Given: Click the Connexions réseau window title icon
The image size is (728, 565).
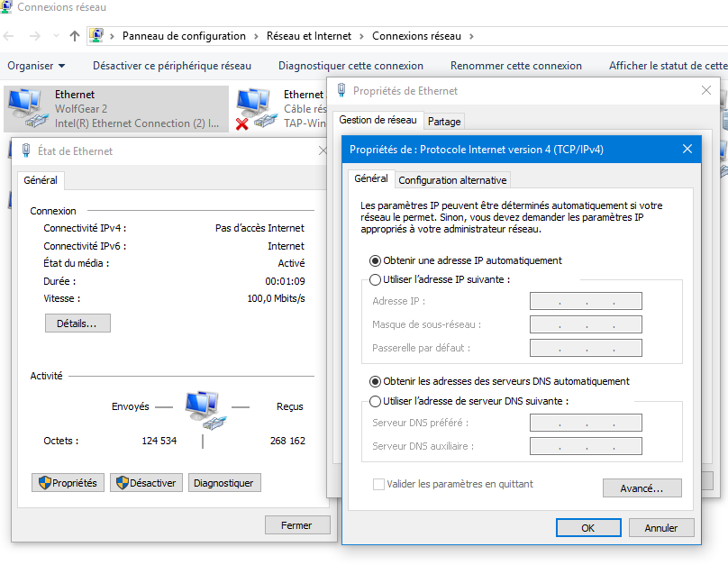Looking at the screenshot, I should pyautogui.click(x=6, y=6).
